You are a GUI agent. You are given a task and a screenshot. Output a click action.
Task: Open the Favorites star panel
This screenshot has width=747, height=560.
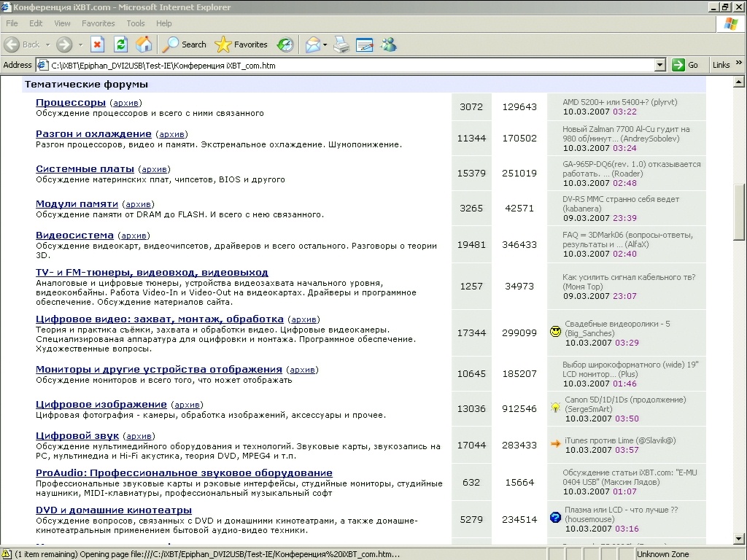point(241,44)
